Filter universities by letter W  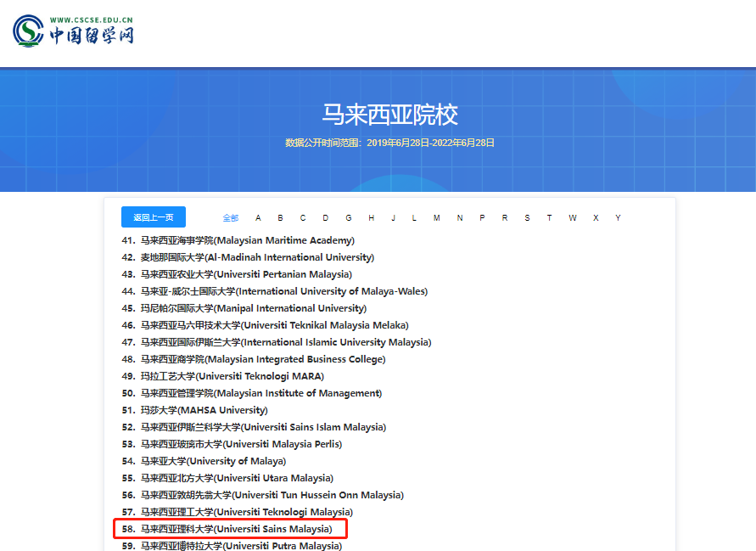(x=573, y=217)
